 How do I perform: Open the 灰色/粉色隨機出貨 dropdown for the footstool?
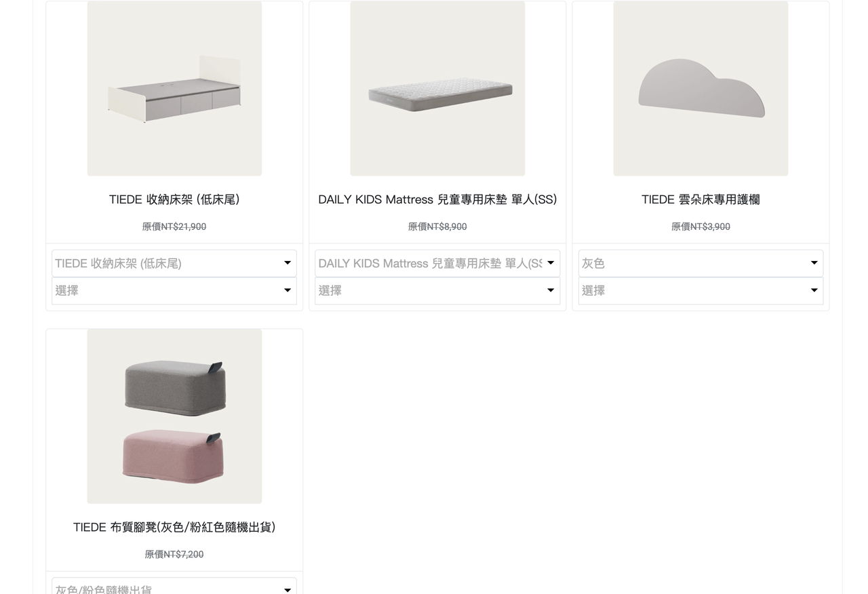pyautogui.click(x=174, y=587)
